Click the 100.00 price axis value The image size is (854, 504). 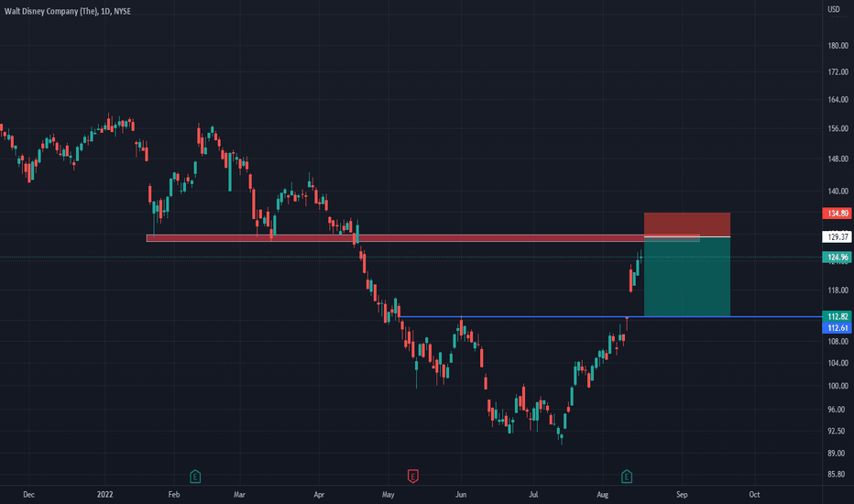[x=838, y=386]
